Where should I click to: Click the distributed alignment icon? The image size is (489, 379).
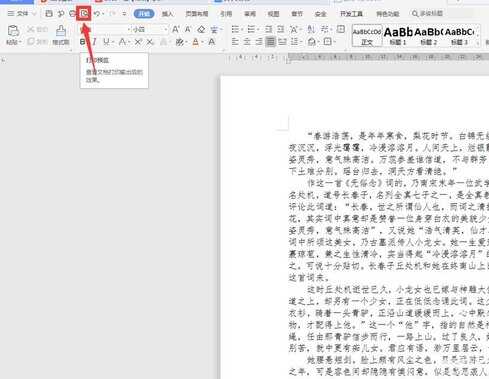click(283, 42)
